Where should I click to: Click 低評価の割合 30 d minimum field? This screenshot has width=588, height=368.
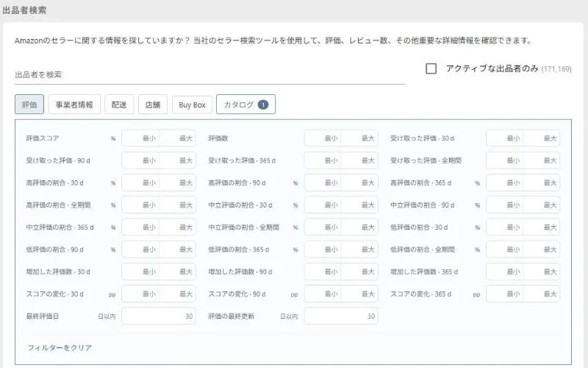tap(505, 227)
